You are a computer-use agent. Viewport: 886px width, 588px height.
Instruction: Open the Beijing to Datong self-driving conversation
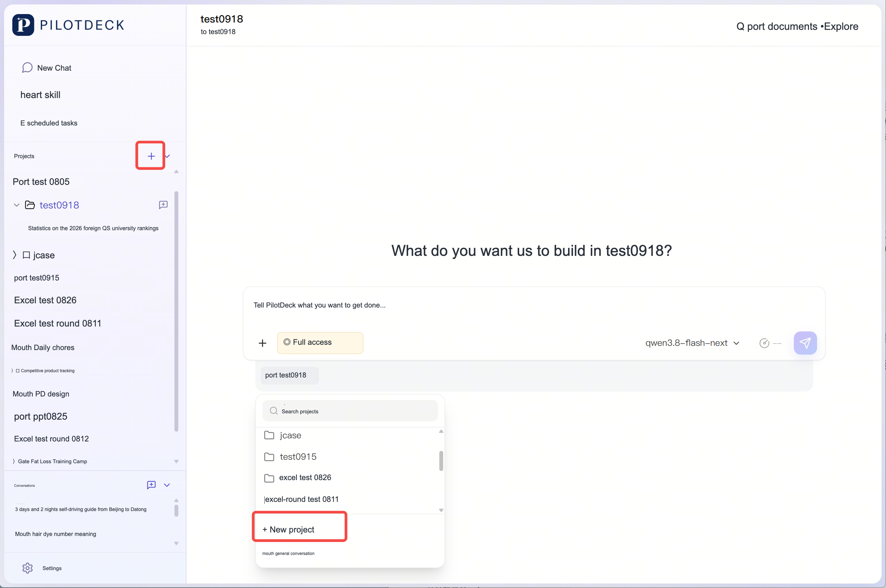(81, 509)
